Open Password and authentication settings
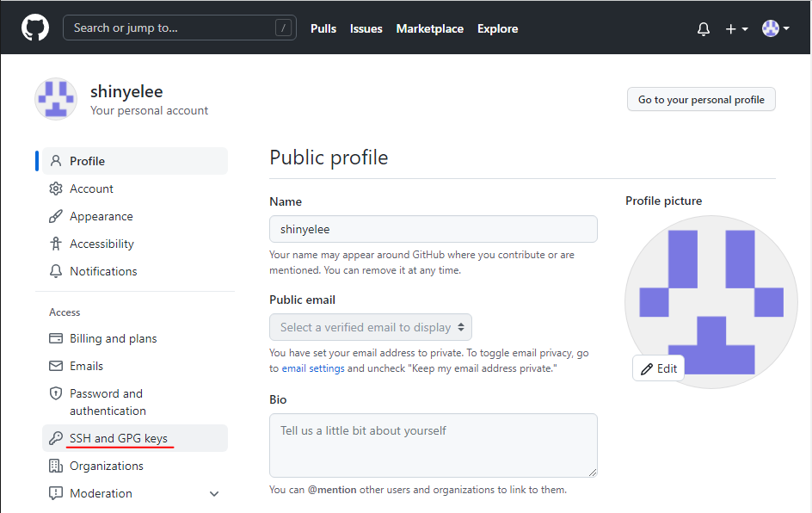Screen dimensions: 812x513 click(135, 402)
